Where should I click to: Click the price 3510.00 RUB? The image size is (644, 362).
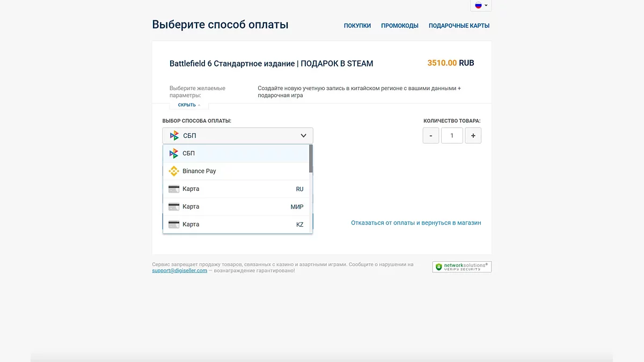click(x=451, y=63)
